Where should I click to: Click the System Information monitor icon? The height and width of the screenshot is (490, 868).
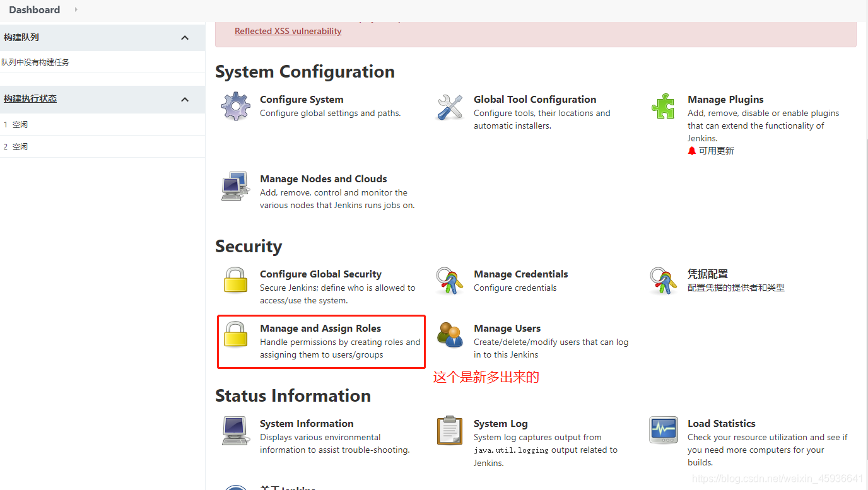click(x=236, y=431)
